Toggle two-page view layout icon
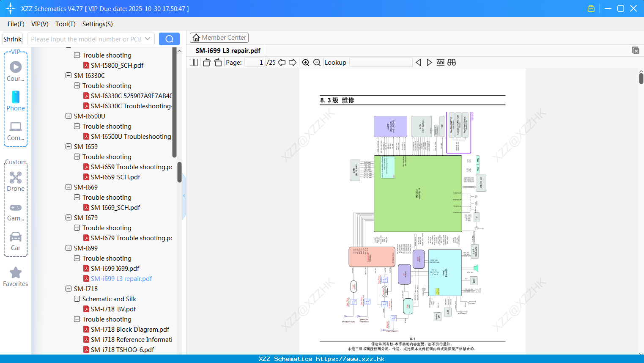This screenshot has height=363, width=644. pos(194,62)
